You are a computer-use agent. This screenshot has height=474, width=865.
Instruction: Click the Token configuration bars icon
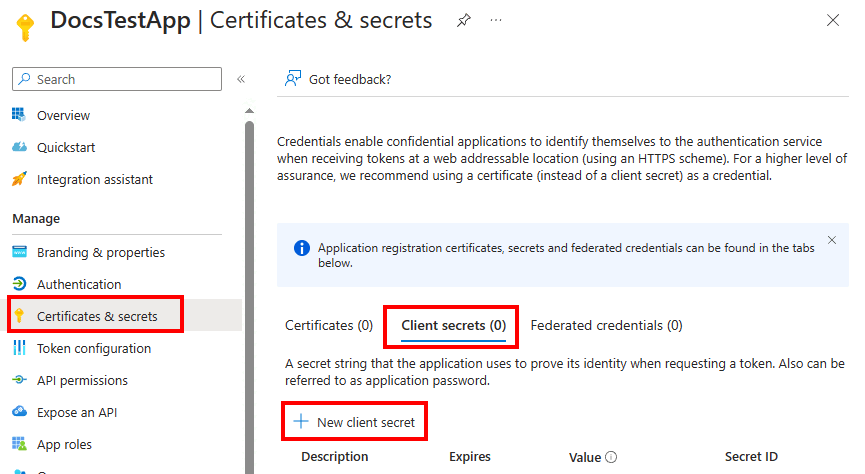19,348
